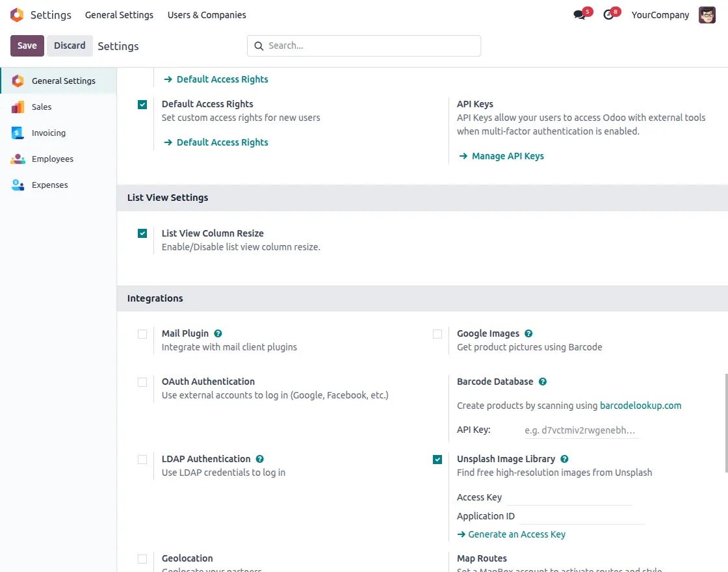Click the Unsplash Image Library question mark
Image resolution: width=728 pixels, height=572 pixels.
(564, 459)
